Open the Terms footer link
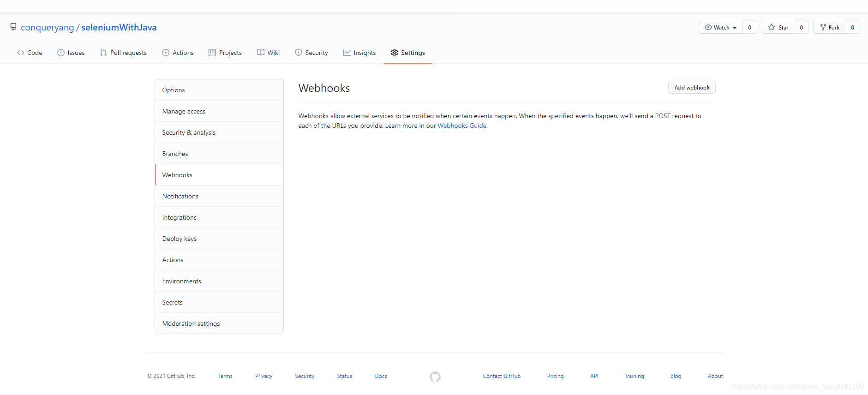Screen dimensions: 868x395 [225, 376]
